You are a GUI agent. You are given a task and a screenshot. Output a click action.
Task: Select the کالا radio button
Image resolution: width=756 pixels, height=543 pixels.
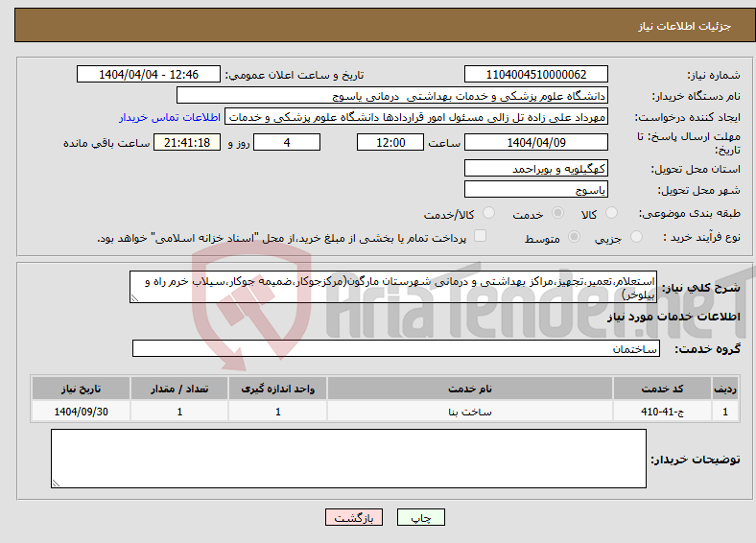tap(611, 213)
